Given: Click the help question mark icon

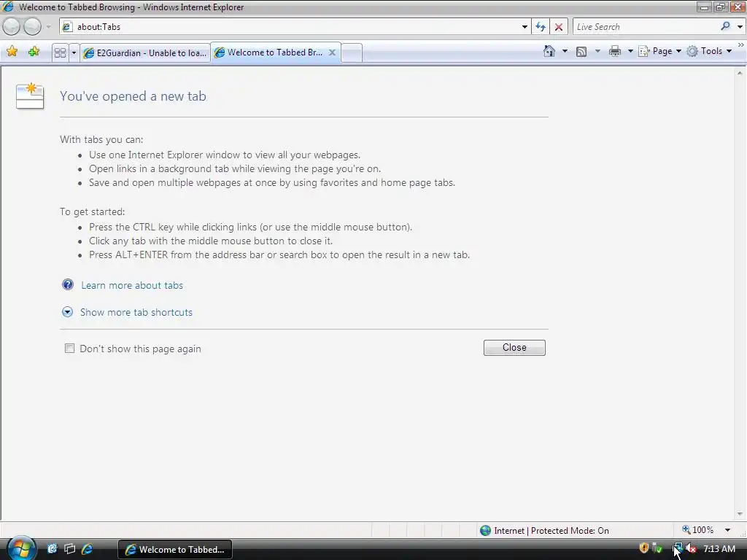Looking at the screenshot, I should tap(68, 285).
